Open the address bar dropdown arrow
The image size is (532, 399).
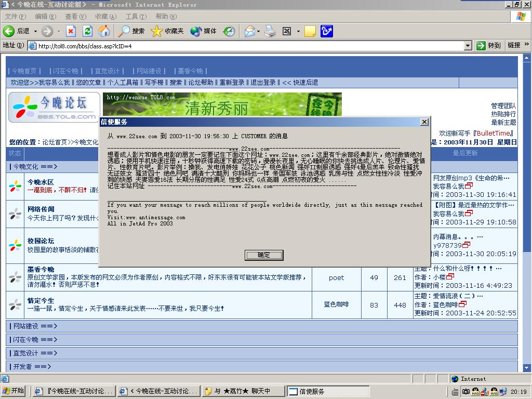click(x=468, y=46)
